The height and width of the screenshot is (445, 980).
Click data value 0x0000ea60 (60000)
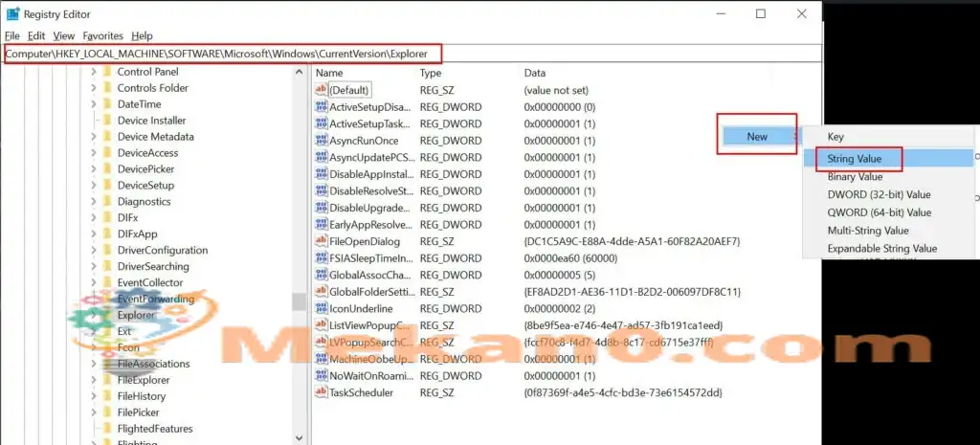pos(570,258)
